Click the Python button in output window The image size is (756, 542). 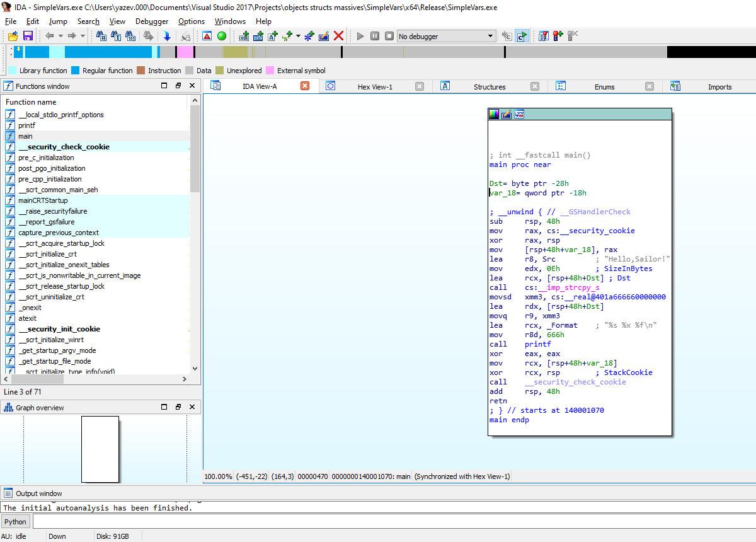(16, 521)
